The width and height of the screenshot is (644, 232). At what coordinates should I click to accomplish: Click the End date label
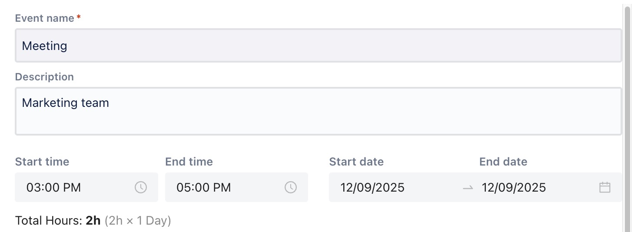pos(503,162)
